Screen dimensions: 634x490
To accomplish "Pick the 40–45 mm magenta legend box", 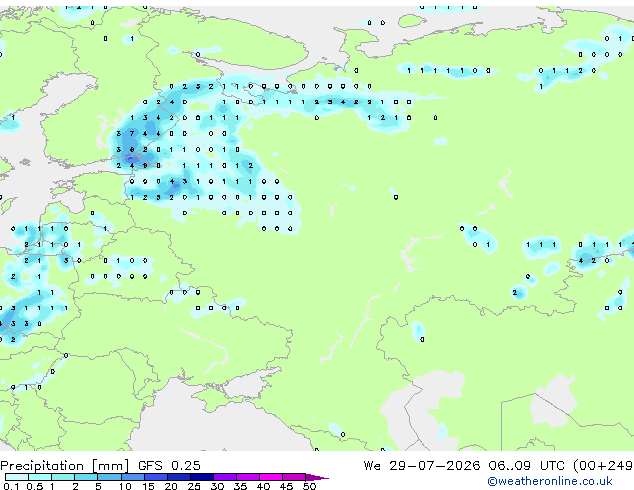I will point(271,477).
